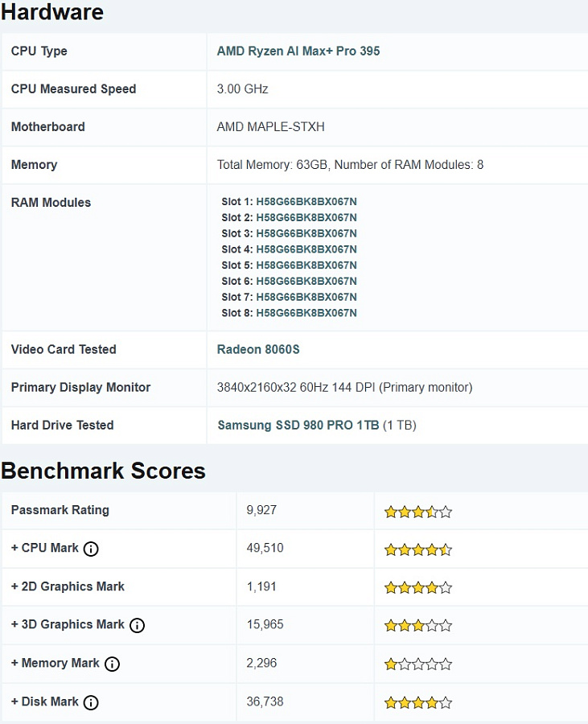The height and width of the screenshot is (724, 588).
Task: Open Slot 6 RAM module link
Action: point(306,281)
